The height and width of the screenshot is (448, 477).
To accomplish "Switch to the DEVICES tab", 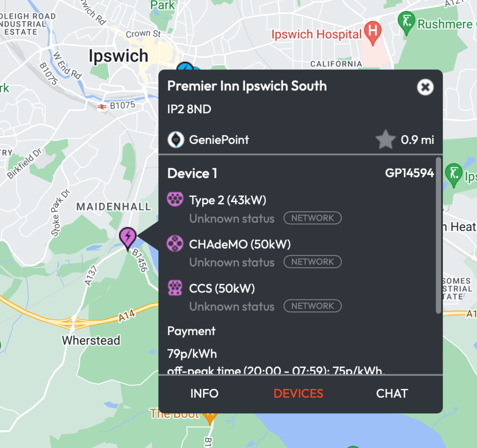I will click(298, 394).
